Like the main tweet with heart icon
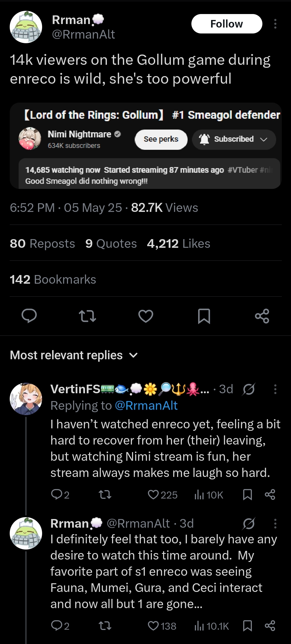The height and width of the screenshot is (644, 291). [x=146, y=316]
